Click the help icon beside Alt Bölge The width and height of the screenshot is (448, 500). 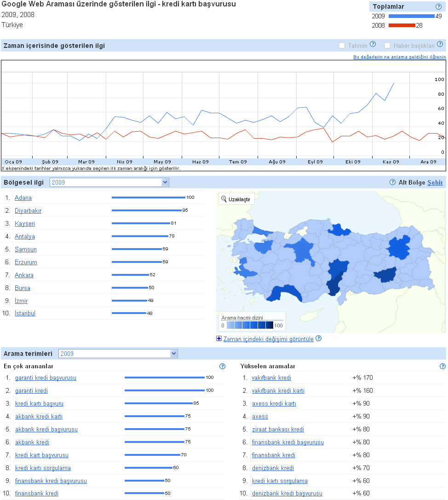point(392,182)
